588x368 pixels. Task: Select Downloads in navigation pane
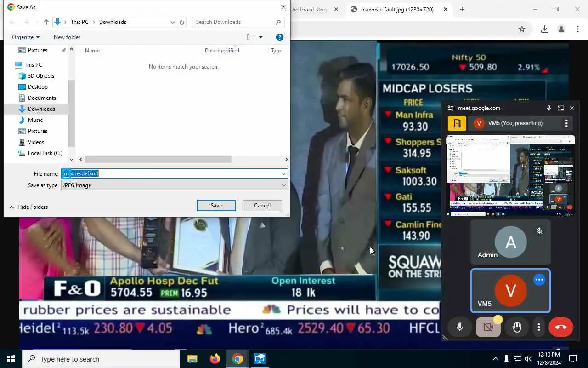pos(41,109)
